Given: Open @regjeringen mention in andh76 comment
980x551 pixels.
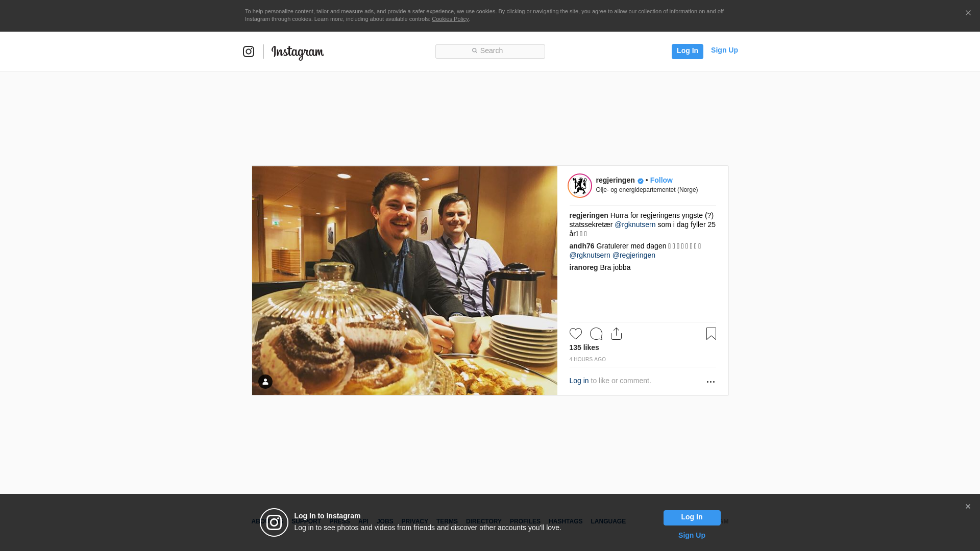Looking at the screenshot, I should [633, 255].
